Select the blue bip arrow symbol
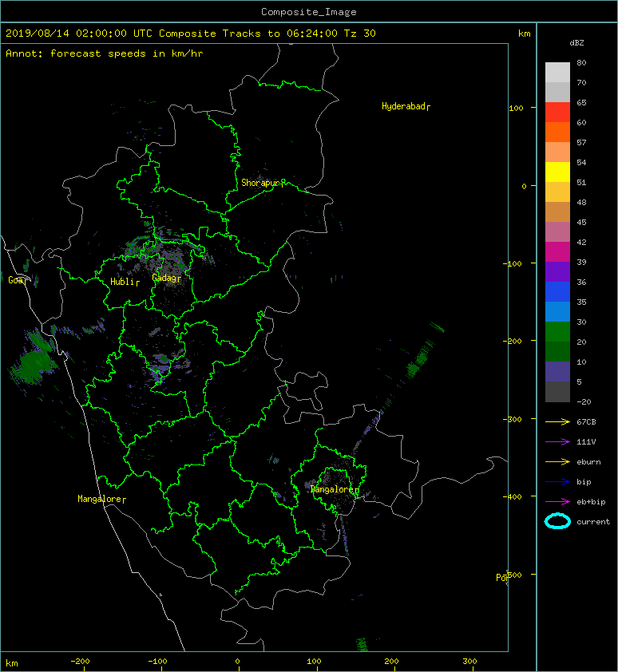This screenshot has height=672, width=618. (x=557, y=482)
